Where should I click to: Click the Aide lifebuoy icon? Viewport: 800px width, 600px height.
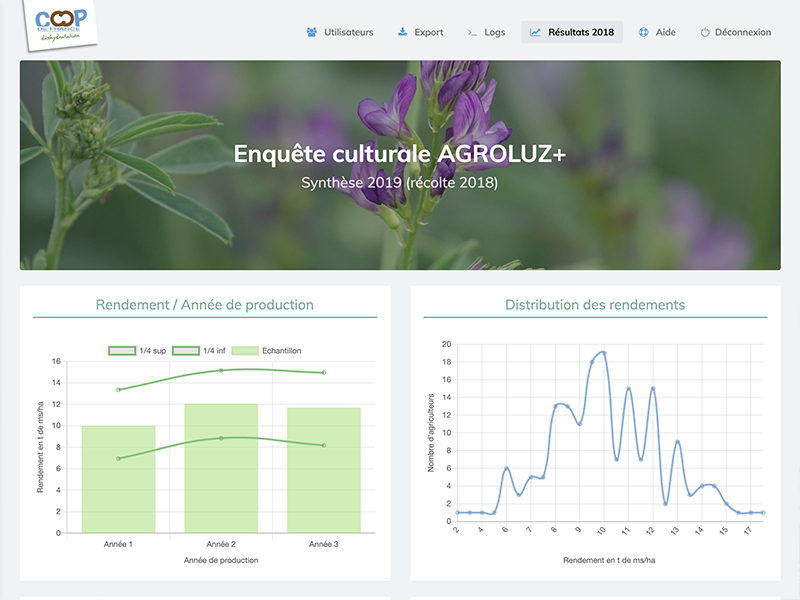(643, 32)
